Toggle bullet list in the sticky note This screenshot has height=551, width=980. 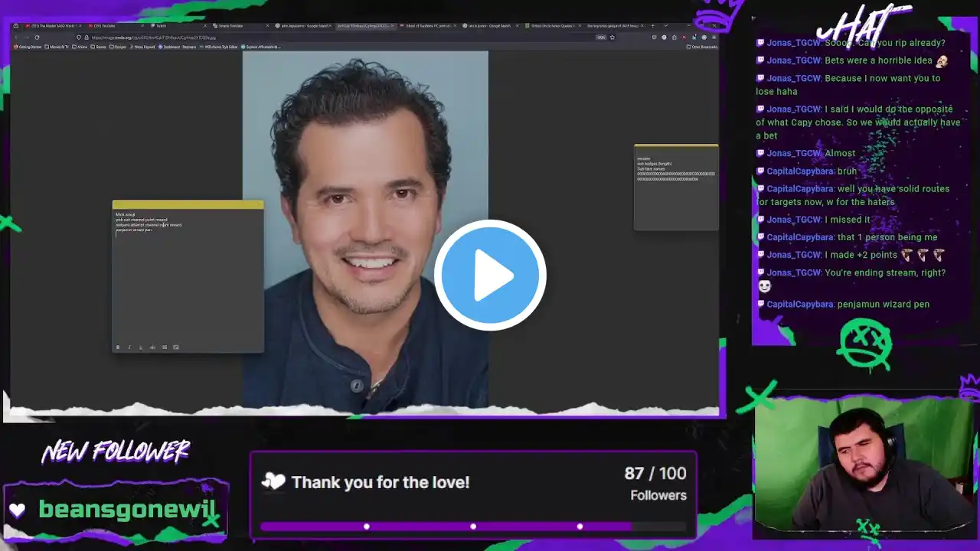(164, 347)
